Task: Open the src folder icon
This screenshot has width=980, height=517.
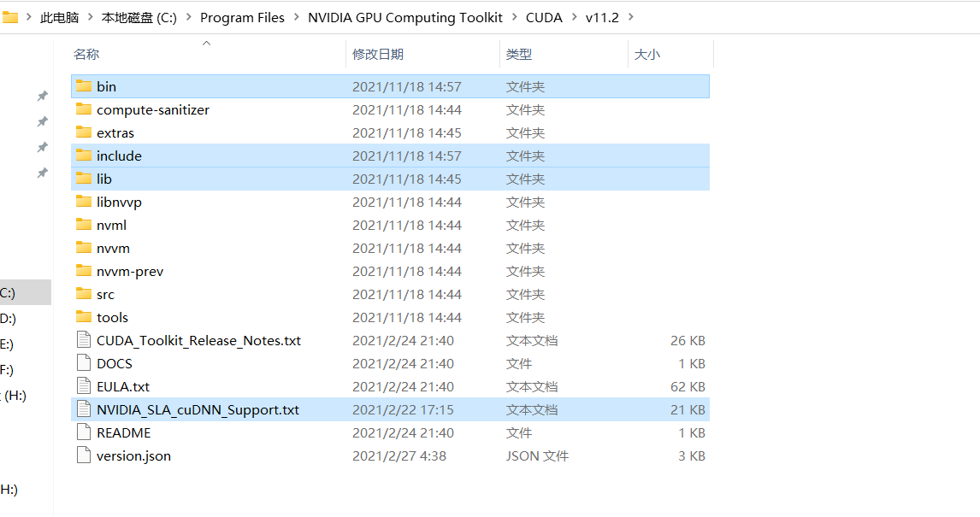Action: [x=86, y=294]
